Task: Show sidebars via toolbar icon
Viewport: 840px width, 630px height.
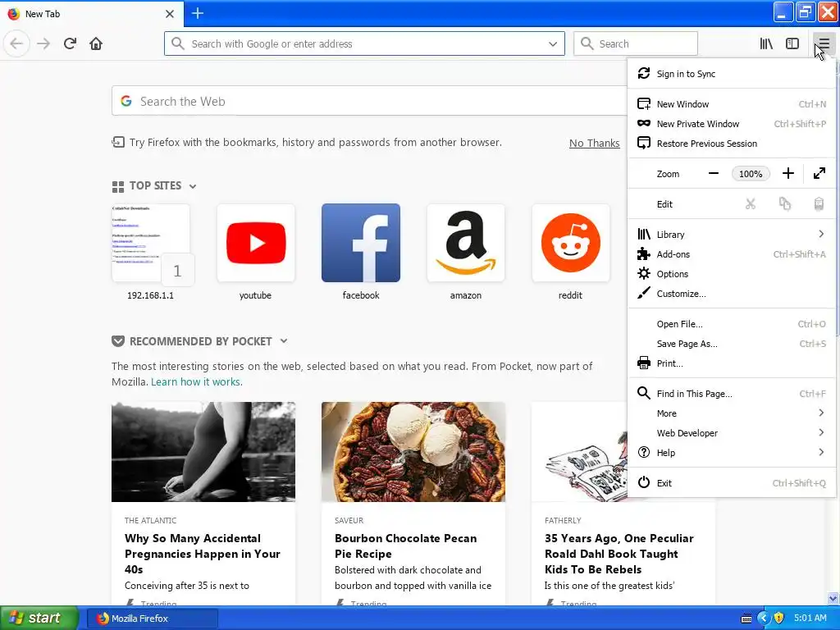Action: pyautogui.click(x=792, y=43)
